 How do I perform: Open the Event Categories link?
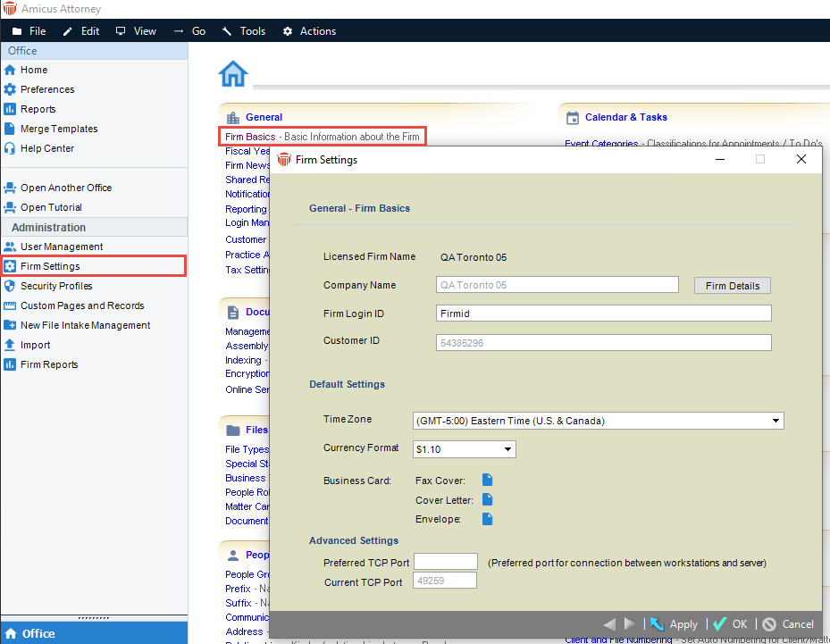point(600,144)
